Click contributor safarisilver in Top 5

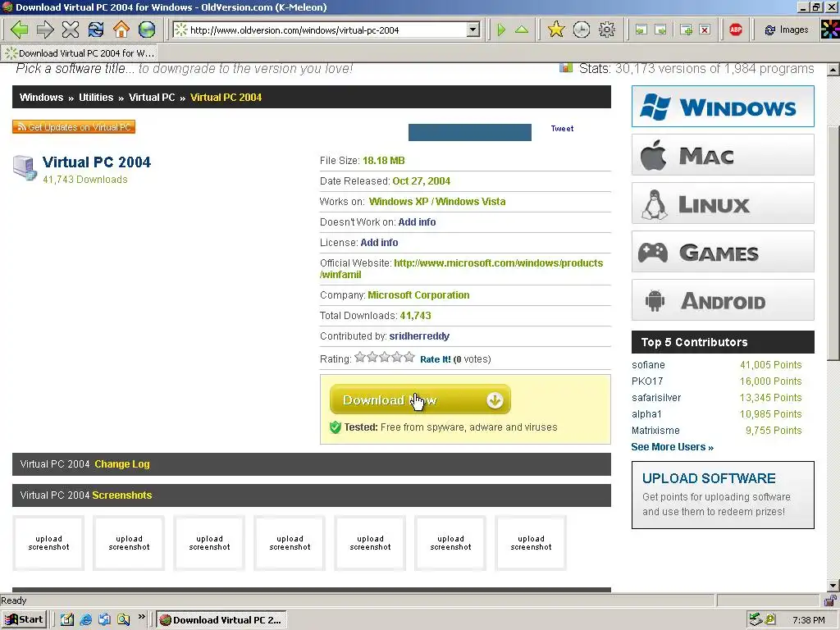tap(656, 398)
